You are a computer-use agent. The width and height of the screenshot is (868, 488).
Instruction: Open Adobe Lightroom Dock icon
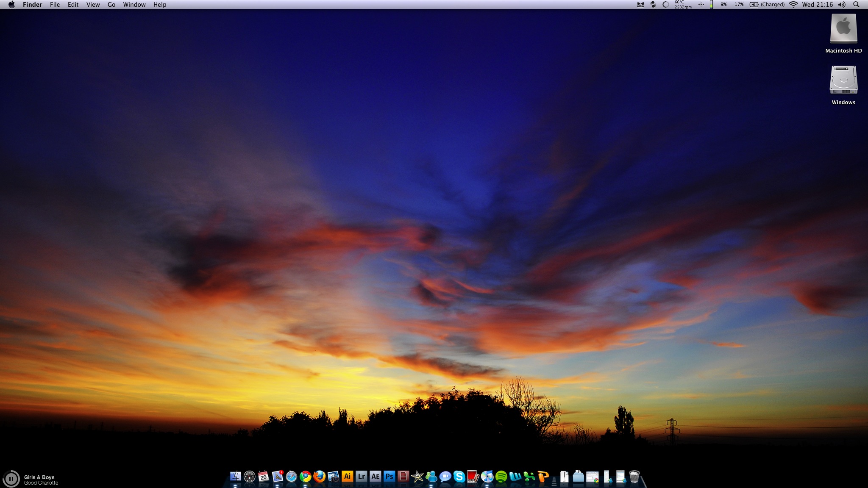(x=361, y=477)
